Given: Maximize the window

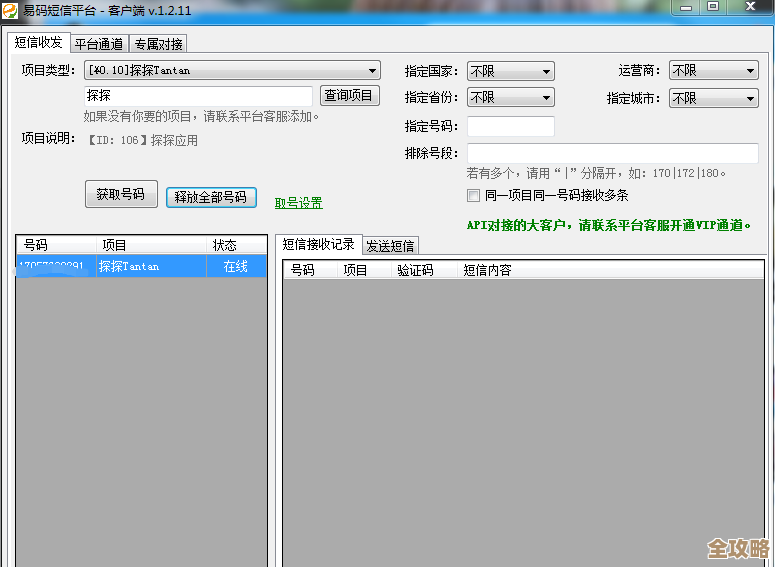Looking at the screenshot, I should (x=713, y=7).
